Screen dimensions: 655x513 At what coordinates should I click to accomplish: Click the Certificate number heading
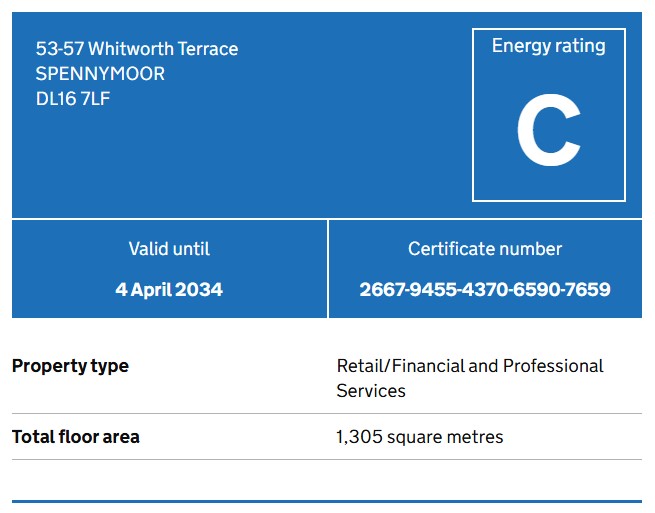click(485, 249)
